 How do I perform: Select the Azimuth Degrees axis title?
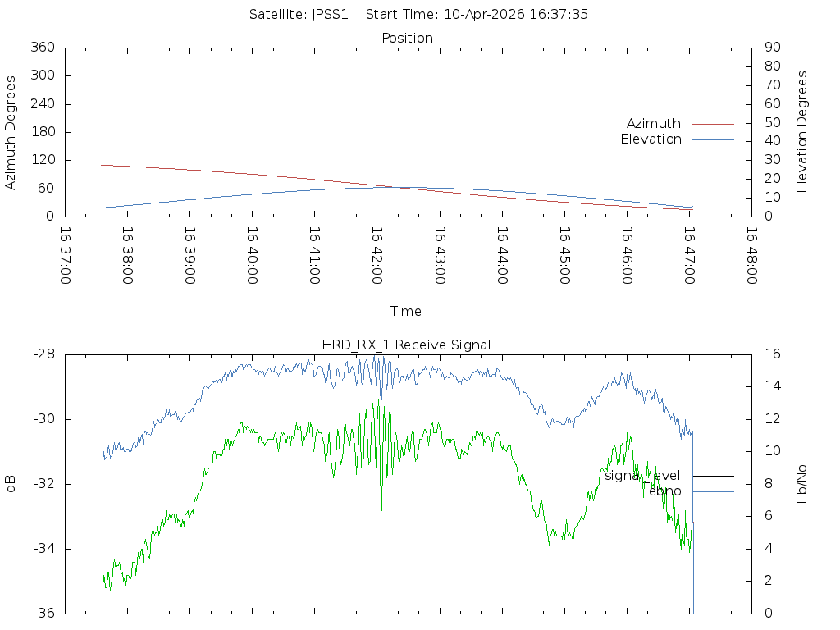click(x=11, y=133)
